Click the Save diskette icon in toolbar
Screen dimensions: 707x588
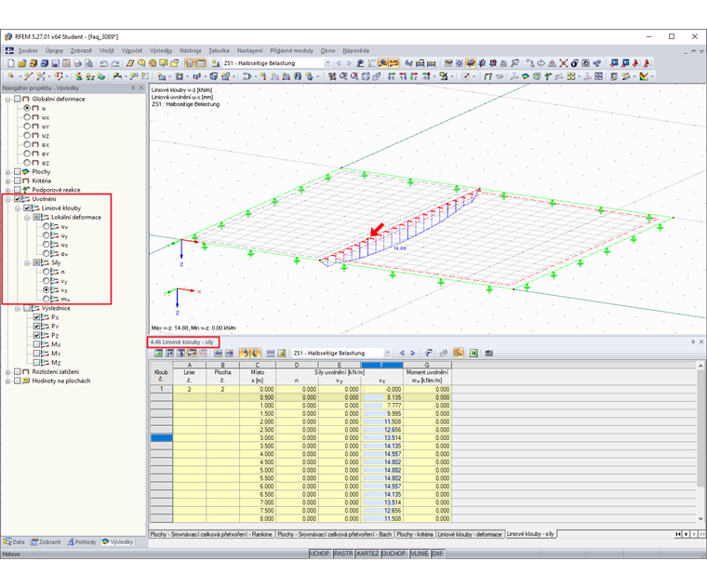tap(56, 63)
